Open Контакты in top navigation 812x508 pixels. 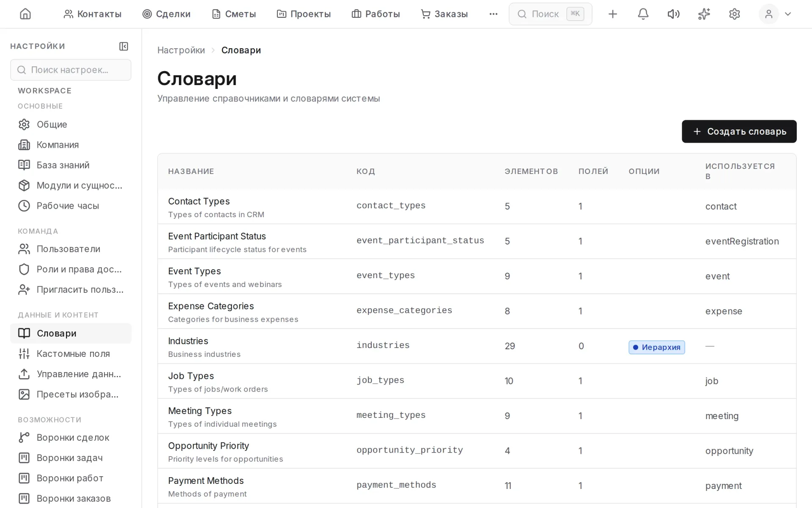92,14
